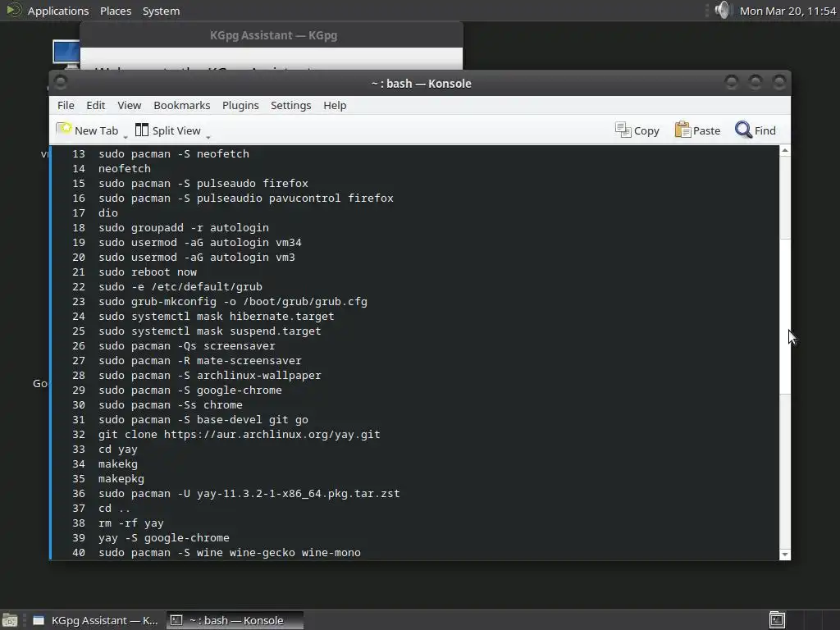The height and width of the screenshot is (630, 840).
Task: Click line 30 pacman -Ss chrome
Action: click(171, 405)
